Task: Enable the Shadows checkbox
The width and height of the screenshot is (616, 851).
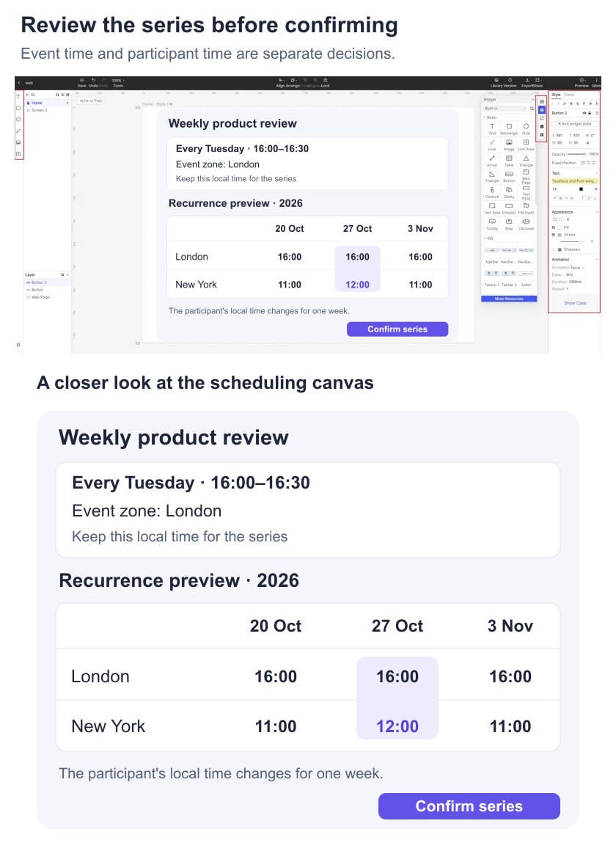Action: tap(554, 249)
